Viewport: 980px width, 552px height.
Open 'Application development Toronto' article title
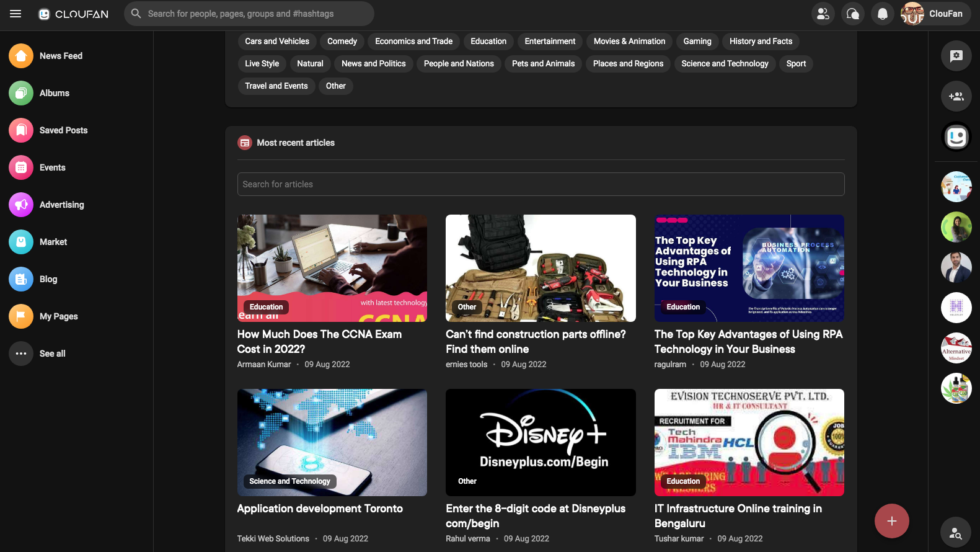point(320,509)
